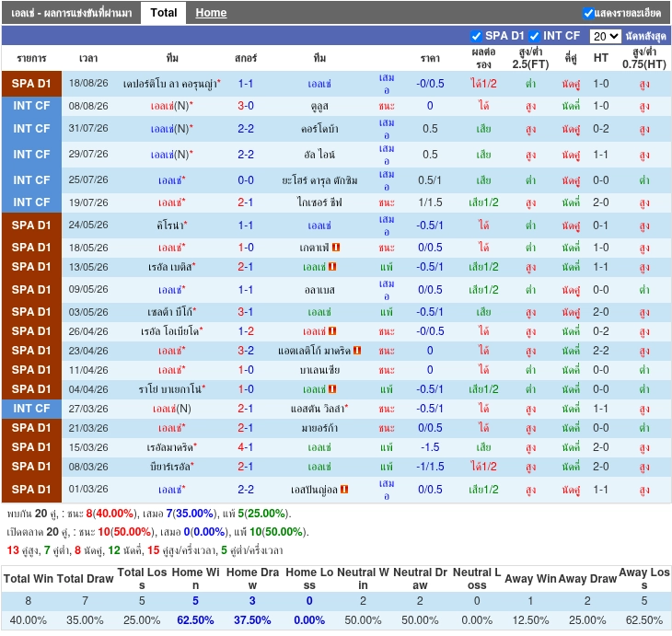
Task: Open the 1-1 score on 18/08/26
Action: 246,84
